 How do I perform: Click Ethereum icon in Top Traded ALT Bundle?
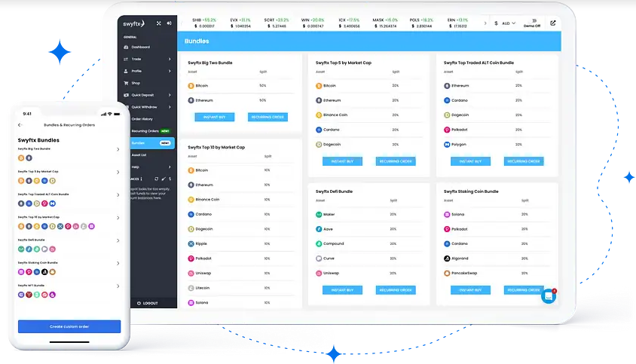447,86
